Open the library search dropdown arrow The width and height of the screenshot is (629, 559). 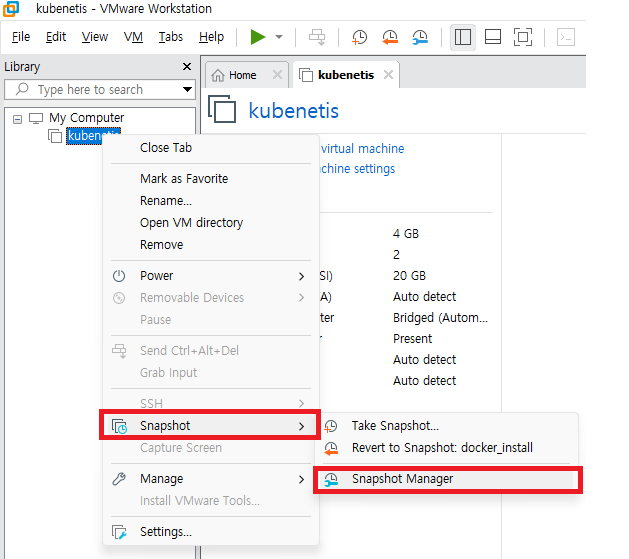[x=187, y=89]
